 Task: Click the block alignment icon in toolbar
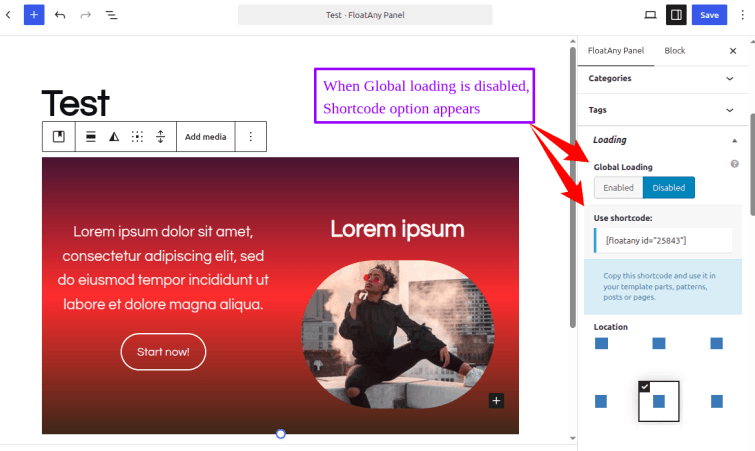(91, 137)
